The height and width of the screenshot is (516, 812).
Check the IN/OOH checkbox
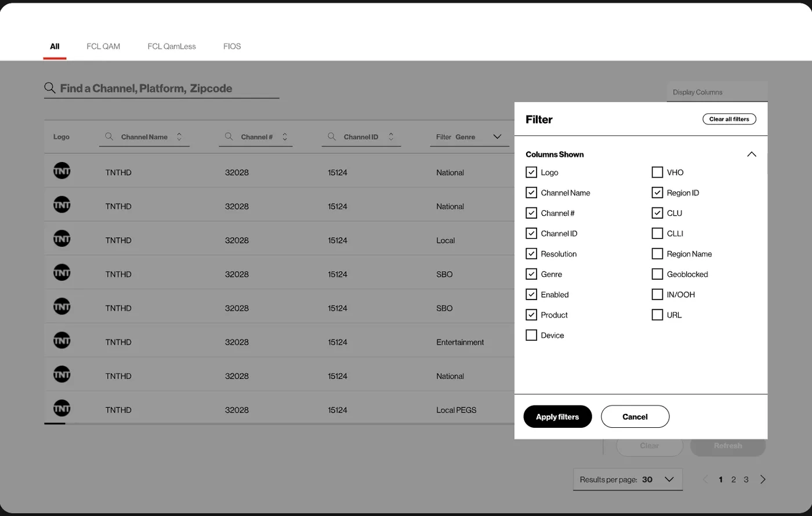point(657,294)
